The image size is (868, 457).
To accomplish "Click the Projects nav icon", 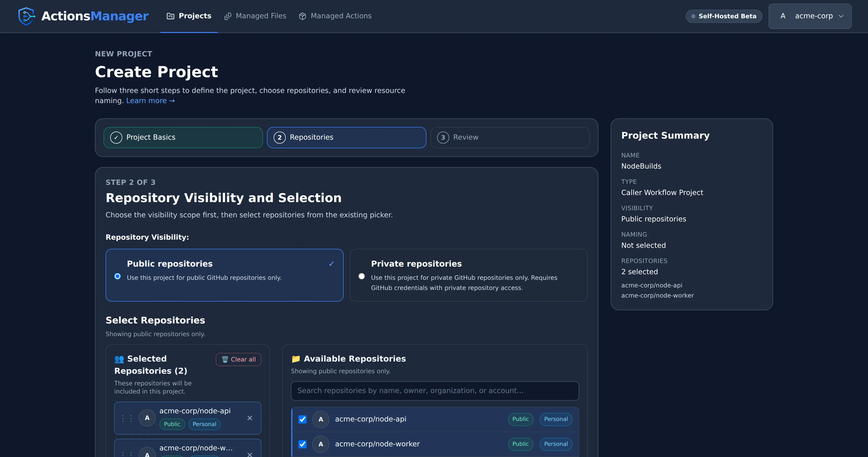I will coord(171,16).
